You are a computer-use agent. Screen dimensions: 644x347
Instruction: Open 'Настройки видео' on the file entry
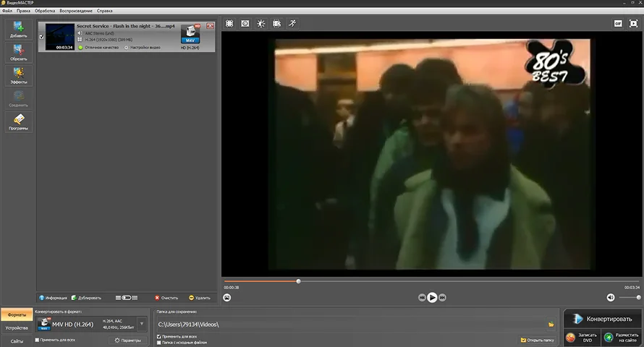click(143, 48)
